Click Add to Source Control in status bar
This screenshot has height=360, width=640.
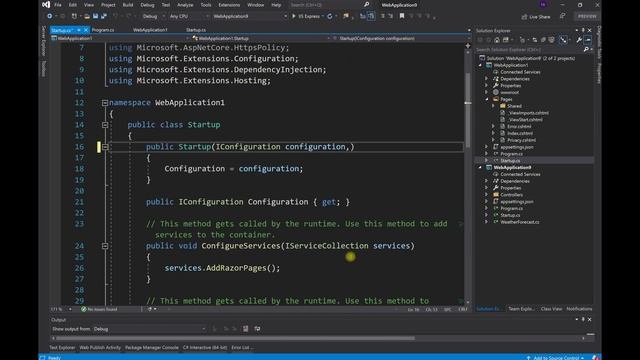555,358
